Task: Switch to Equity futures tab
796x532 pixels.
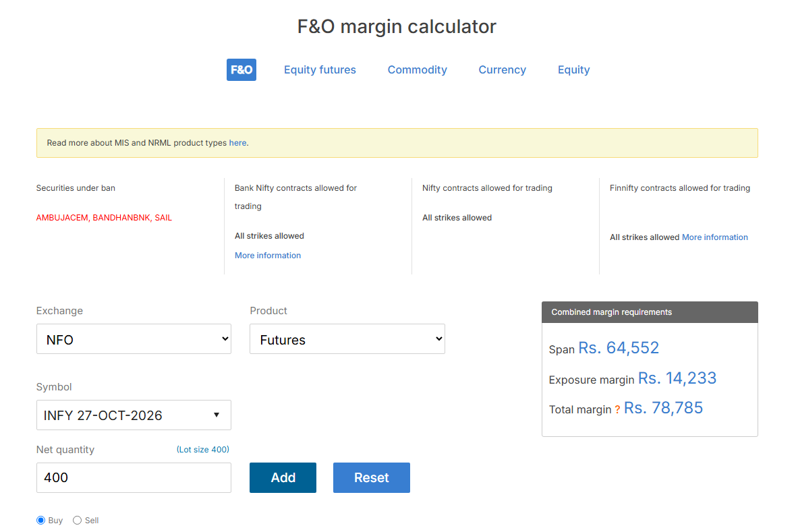Action: point(320,69)
